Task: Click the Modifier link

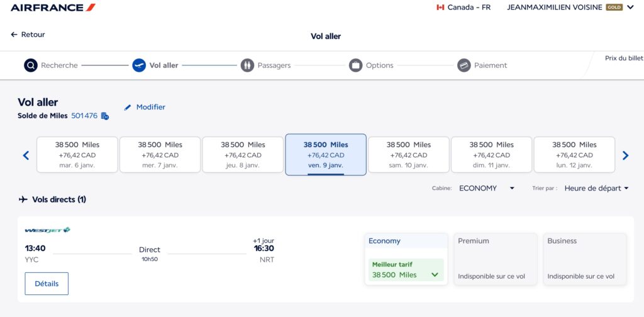Action: (x=145, y=107)
